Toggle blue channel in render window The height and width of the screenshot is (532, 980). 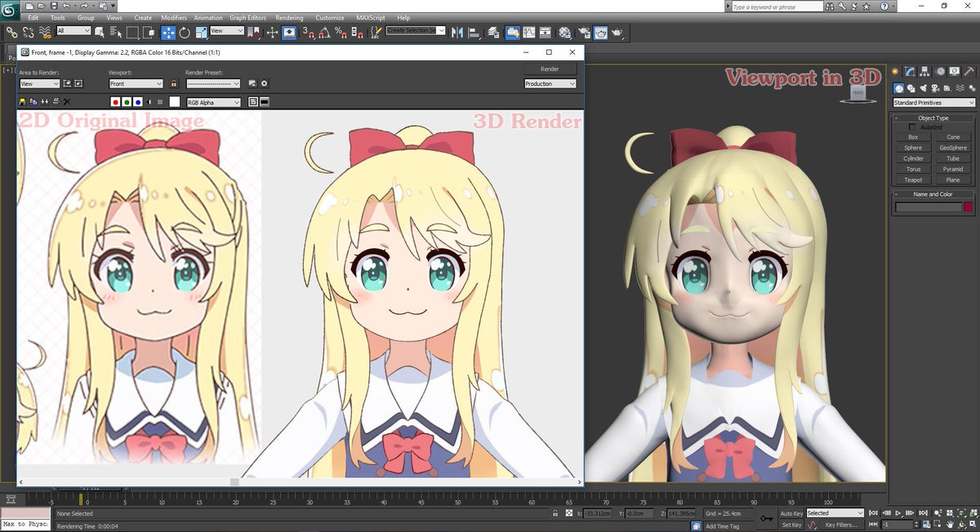pyautogui.click(x=138, y=102)
